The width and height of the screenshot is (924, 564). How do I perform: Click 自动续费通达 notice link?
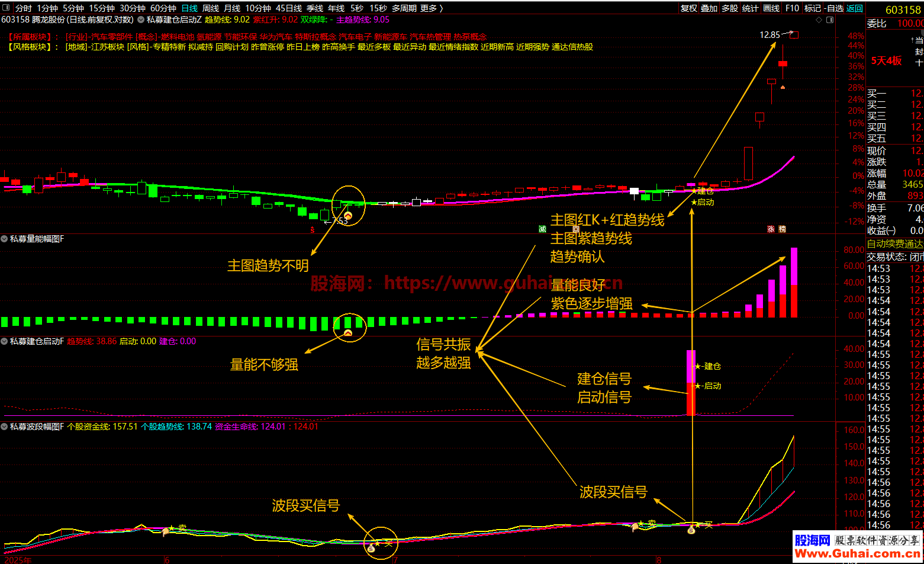click(x=894, y=244)
